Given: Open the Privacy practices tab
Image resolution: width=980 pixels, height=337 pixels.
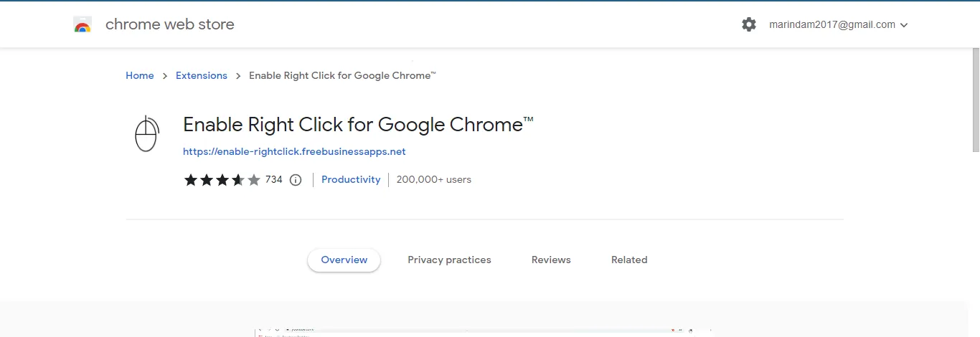Looking at the screenshot, I should (449, 260).
